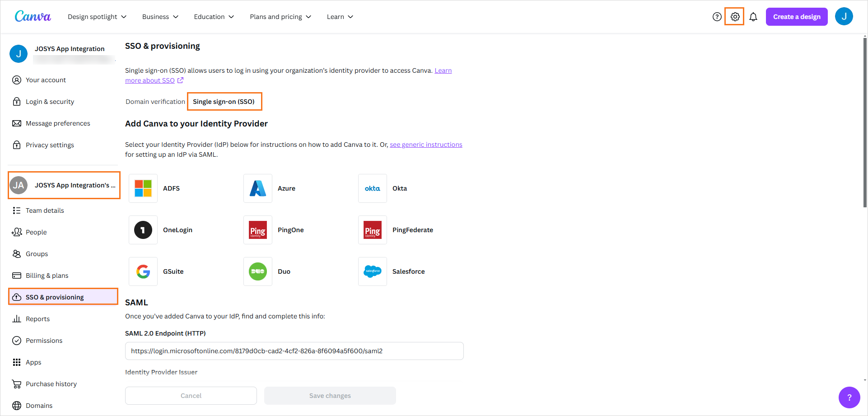This screenshot has height=416, width=868.
Task: Open the settings gear icon
Action: (735, 17)
